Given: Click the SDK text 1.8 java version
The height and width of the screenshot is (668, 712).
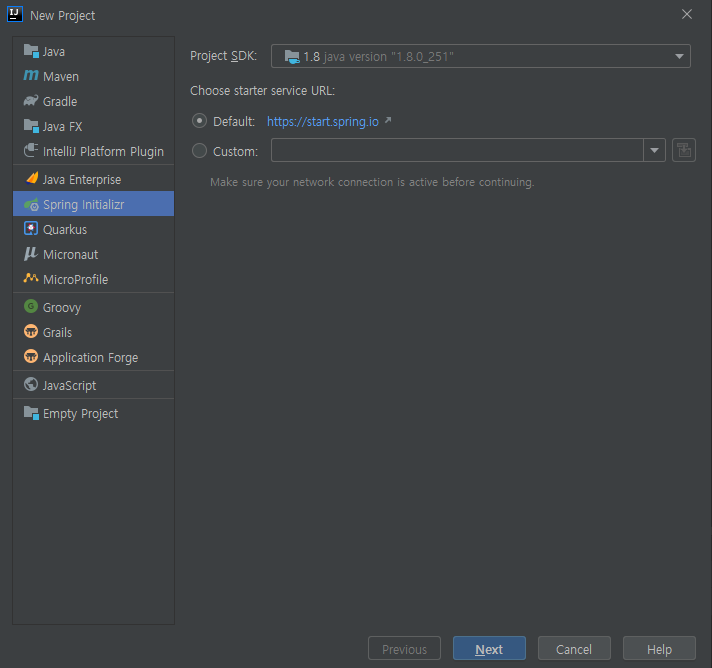Looking at the screenshot, I should [378, 57].
